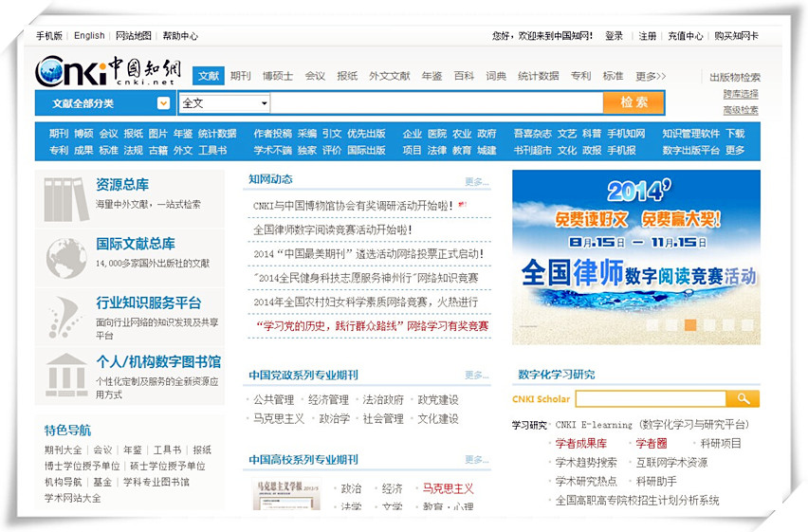The width and height of the screenshot is (808, 532).
Task: Select the 期刊 search tab
Action: 241,76
